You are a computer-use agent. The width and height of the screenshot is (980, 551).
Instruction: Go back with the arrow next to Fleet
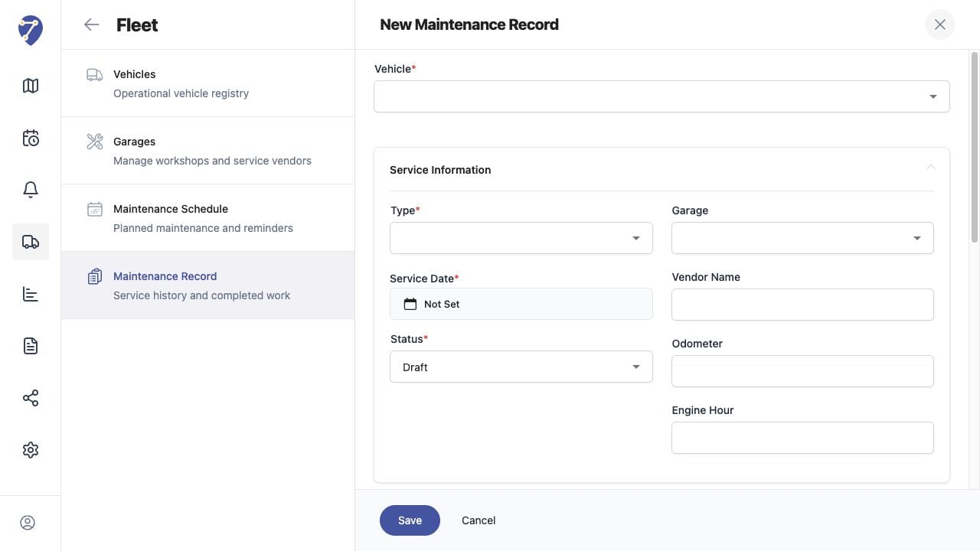point(92,24)
